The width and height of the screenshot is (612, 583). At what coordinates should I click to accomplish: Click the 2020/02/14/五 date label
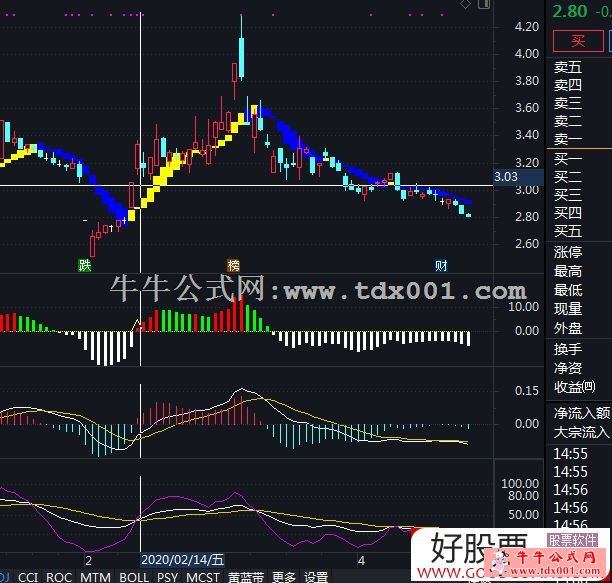tap(182, 560)
